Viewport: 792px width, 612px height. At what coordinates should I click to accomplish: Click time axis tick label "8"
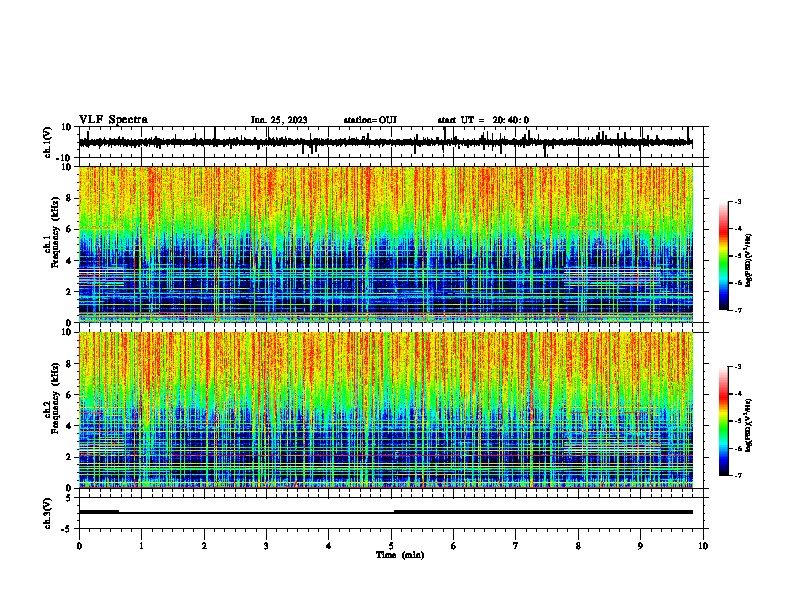[578, 546]
